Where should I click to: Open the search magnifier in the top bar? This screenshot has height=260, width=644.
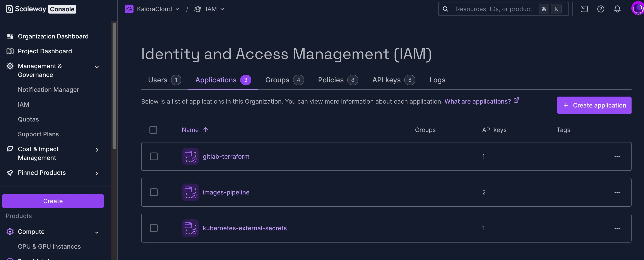click(445, 9)
